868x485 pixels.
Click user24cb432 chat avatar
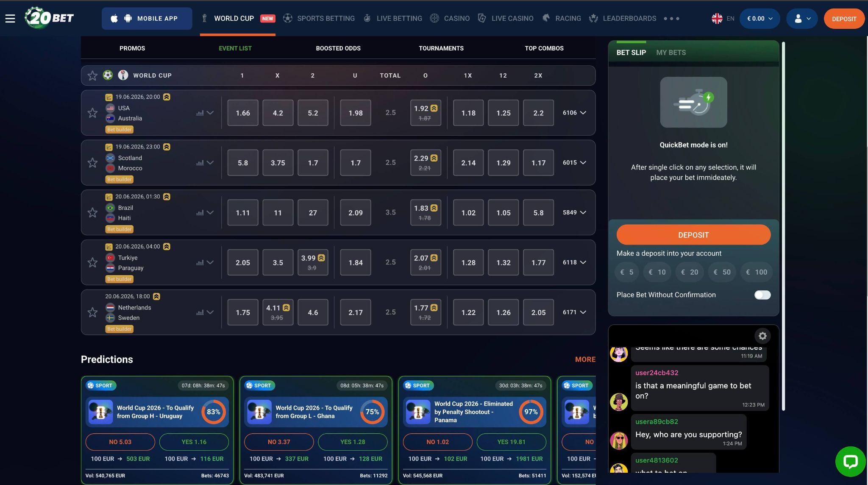click(x=619, y=402)
